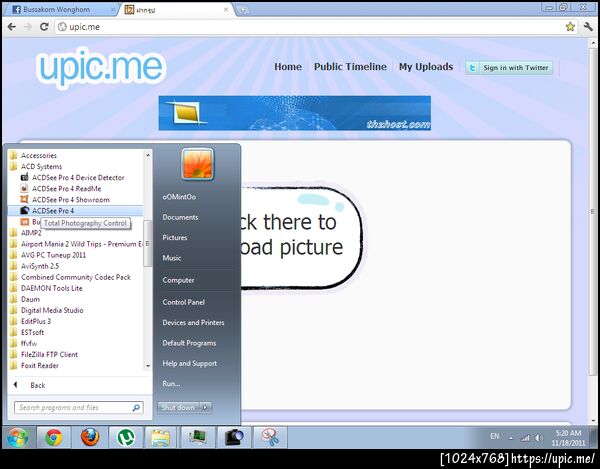The height and width of the screenshot is (469, 600).
Task: Expand Combined Community Codec Pack folder
Action: [76, 277]
